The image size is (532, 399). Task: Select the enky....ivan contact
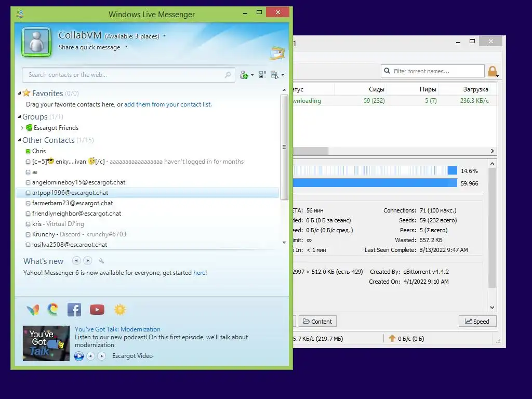(147, 162)
